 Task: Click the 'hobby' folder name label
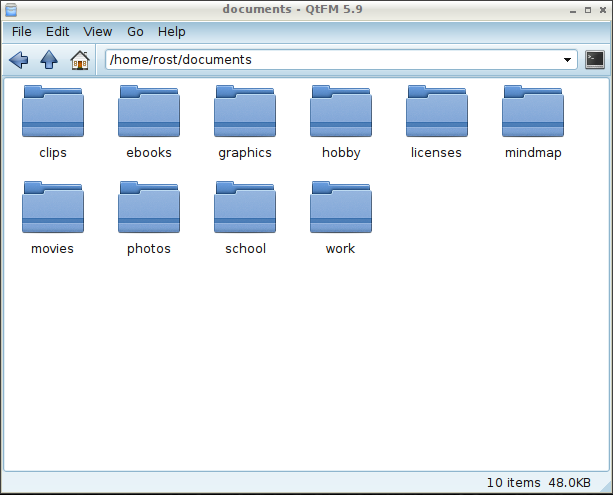[341, 153]
